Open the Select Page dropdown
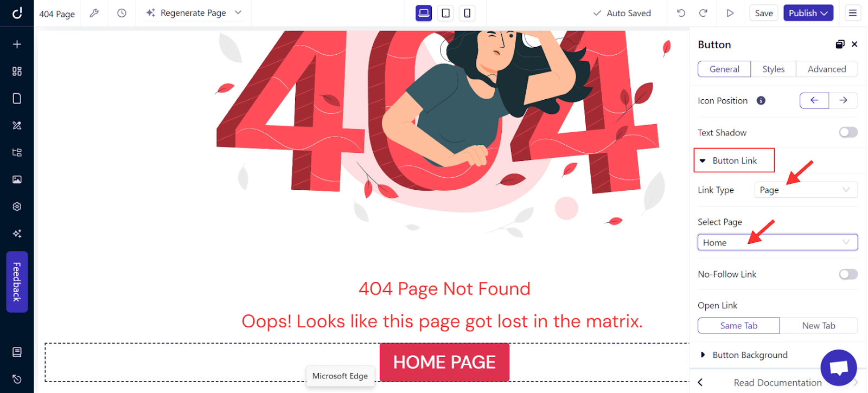Screen dimensions: 868x393 [x=777, y=242]
